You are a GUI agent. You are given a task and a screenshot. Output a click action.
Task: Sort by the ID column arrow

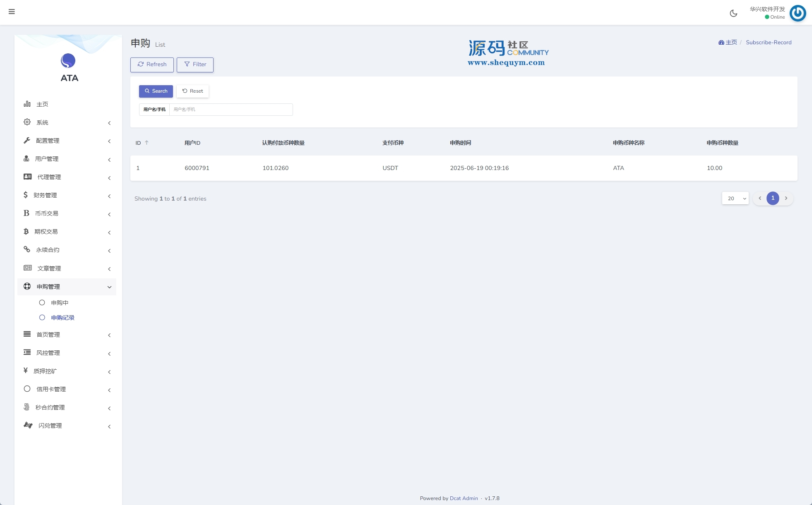(x=147, y=143)
